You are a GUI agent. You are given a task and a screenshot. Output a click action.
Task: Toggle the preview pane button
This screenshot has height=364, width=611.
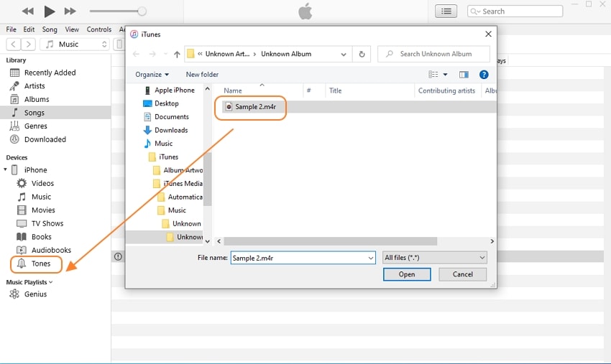tap(464, 75)
